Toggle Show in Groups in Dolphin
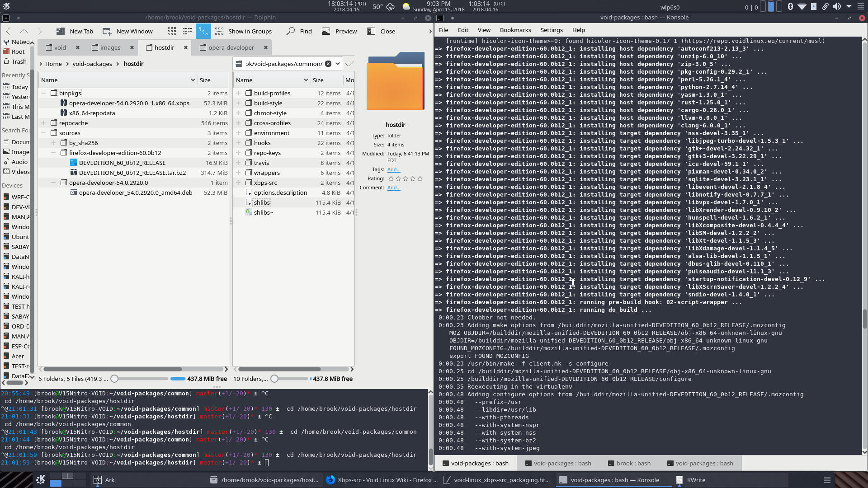This screenshot has width=868, height=488. 243,31
